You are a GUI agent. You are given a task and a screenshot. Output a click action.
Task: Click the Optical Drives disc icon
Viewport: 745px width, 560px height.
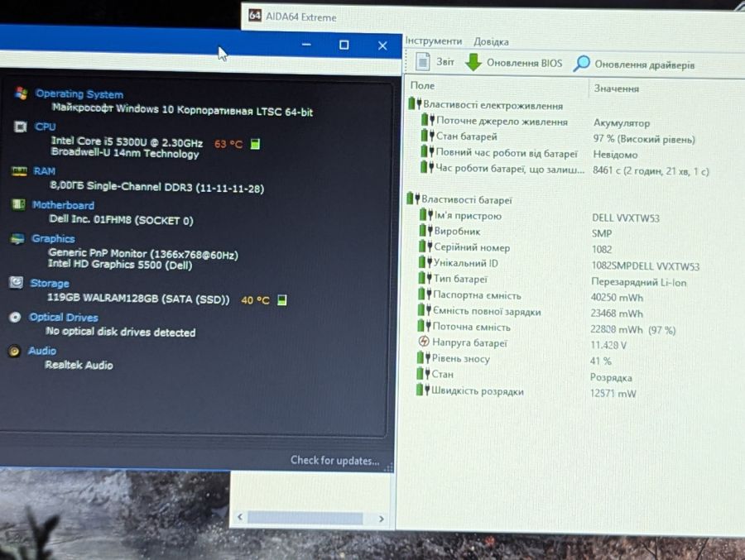[x=15, y=317]
